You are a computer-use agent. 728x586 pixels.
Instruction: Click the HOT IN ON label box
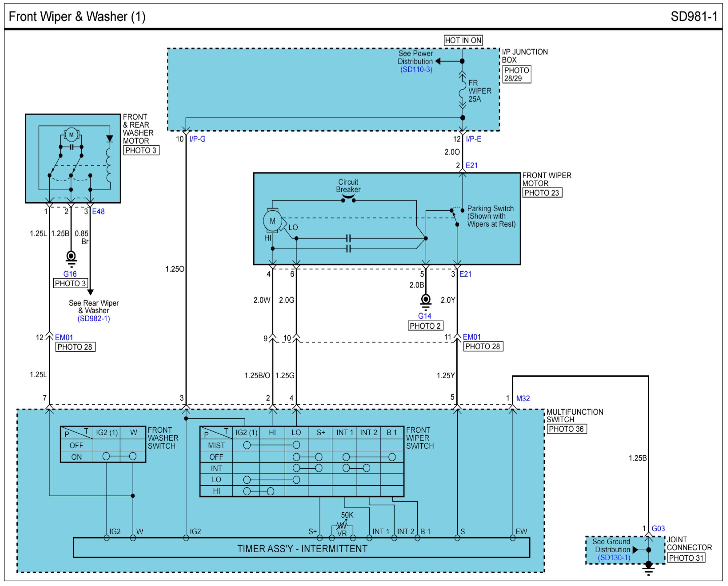(x=463, y=41)
